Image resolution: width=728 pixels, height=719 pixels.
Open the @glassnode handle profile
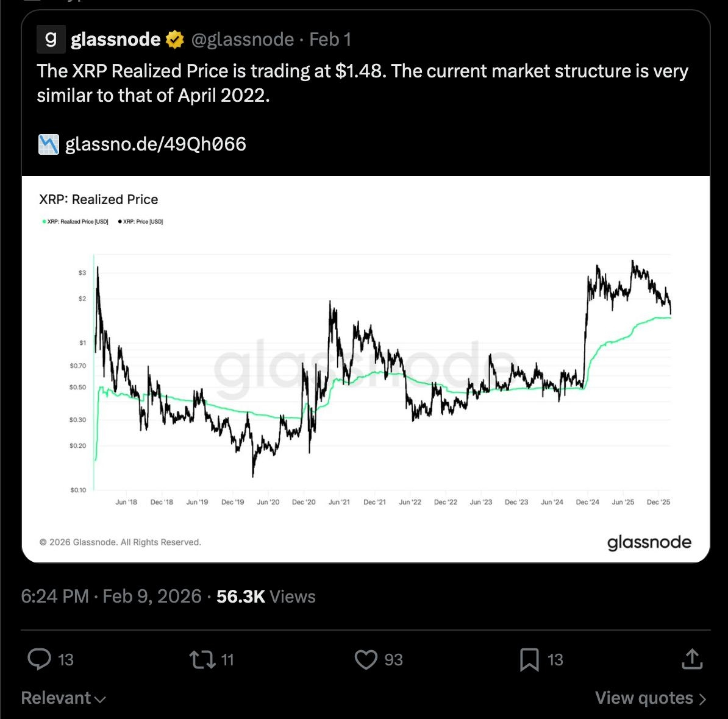click(x=243, y=40)
